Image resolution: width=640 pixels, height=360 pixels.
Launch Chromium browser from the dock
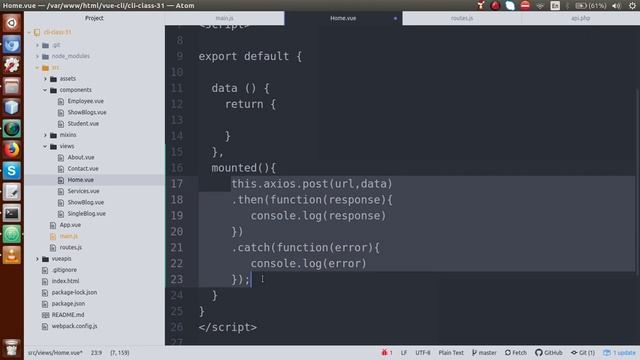(x=11, y=44)
